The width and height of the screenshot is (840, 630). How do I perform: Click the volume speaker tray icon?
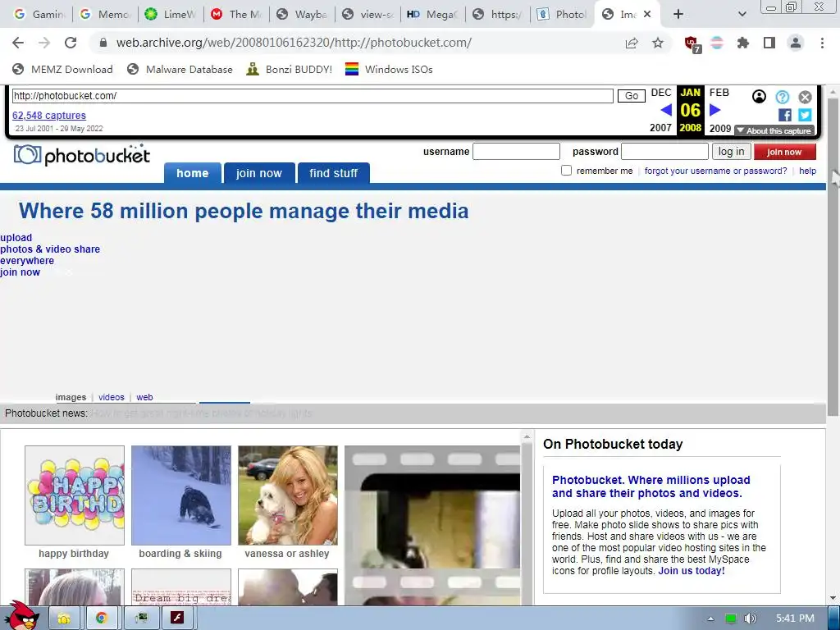750,619
